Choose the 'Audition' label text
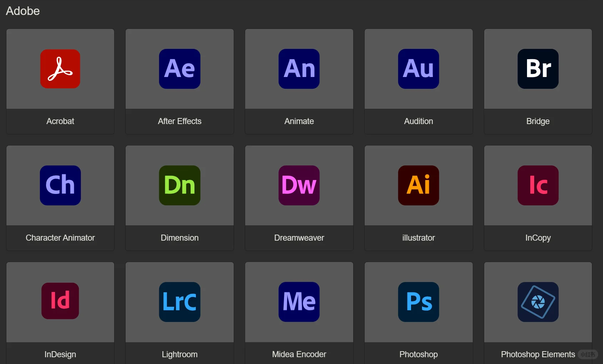This screenshot has width=603, height=364. pos(419,121)
